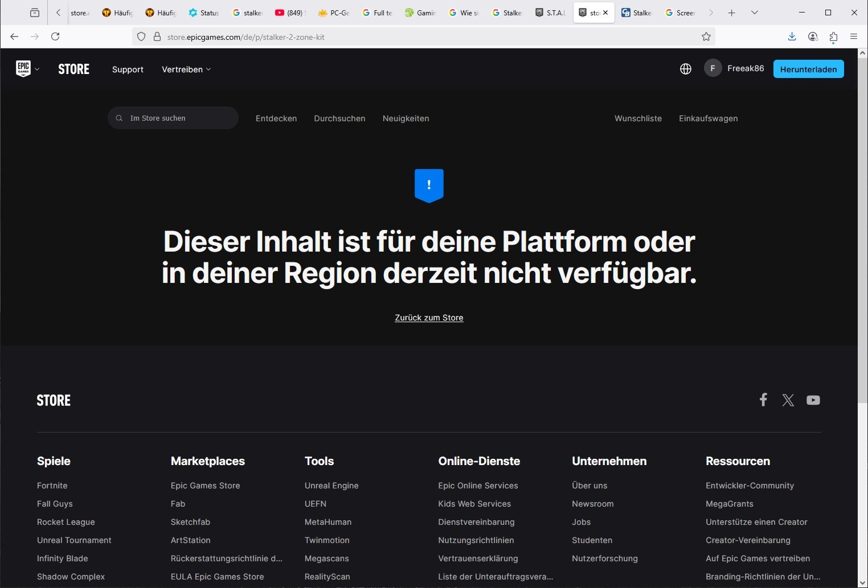The height and width of the screenshot is (588, 868).
Task: Click the blue exclamation error badge
Action: click(x=429, y=186)
